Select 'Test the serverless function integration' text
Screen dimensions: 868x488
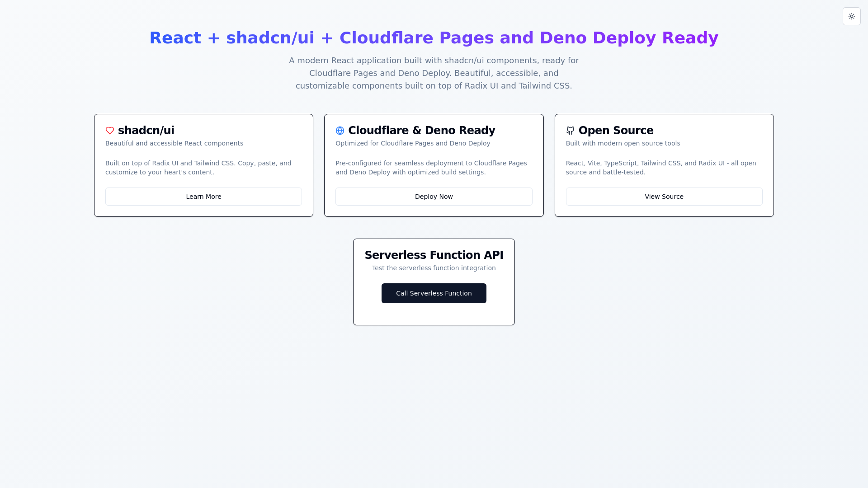434,268
